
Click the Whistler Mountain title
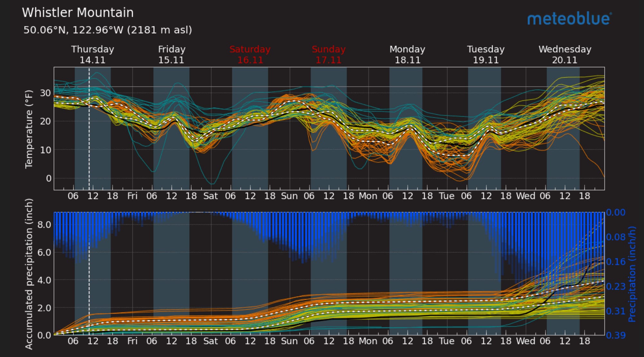(x=78, y=13)
